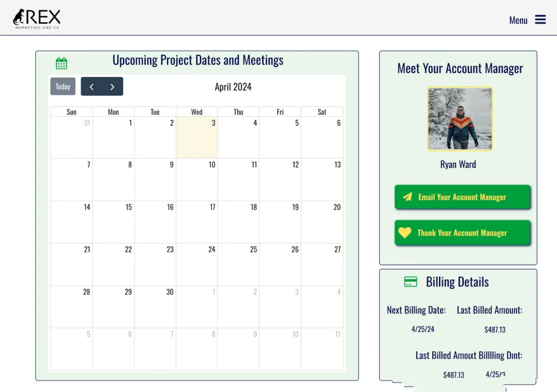The height and width of the screenshot is (392, 557).
Task: Select April 3 highlighted day cell
Action: pyautogui.click(x=197, y=138)
